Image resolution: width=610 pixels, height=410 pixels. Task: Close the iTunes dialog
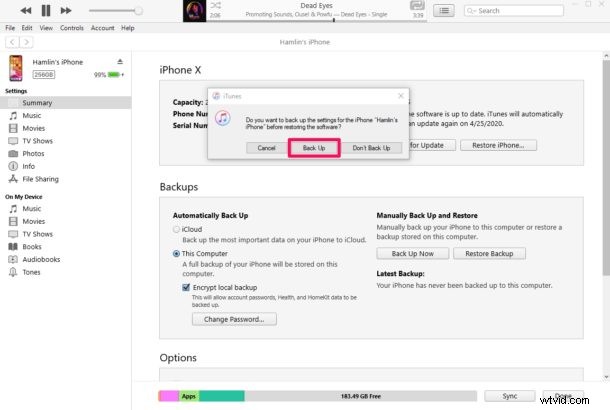pos(401,96)
